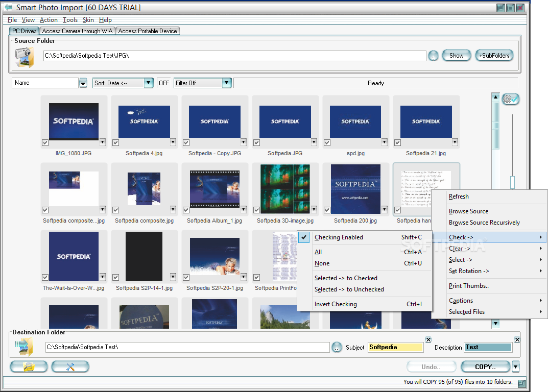This screenshot has width=548, height=392.
Task: Click the destination path browse button
Action: click(x=337, y=347)
